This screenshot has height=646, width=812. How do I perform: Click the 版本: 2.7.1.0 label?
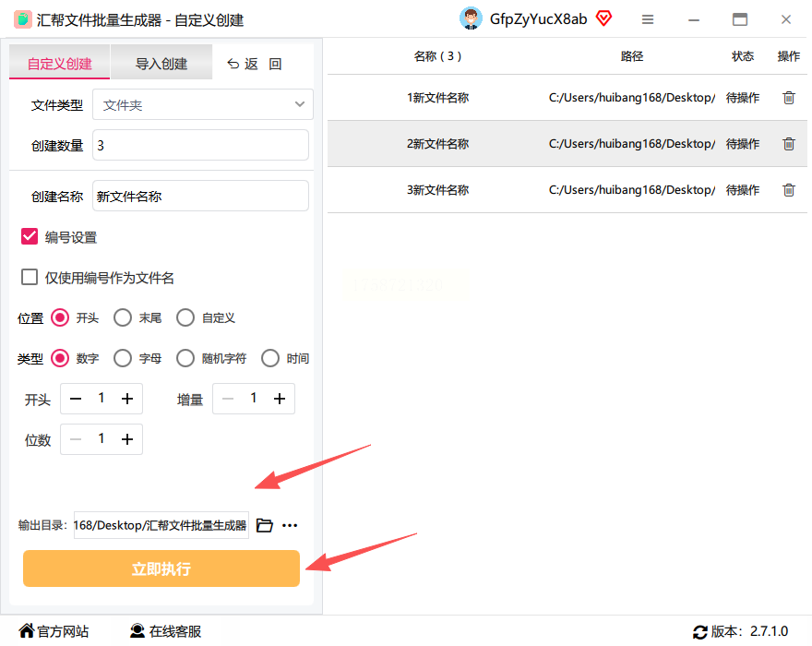(x=749, y=631)
